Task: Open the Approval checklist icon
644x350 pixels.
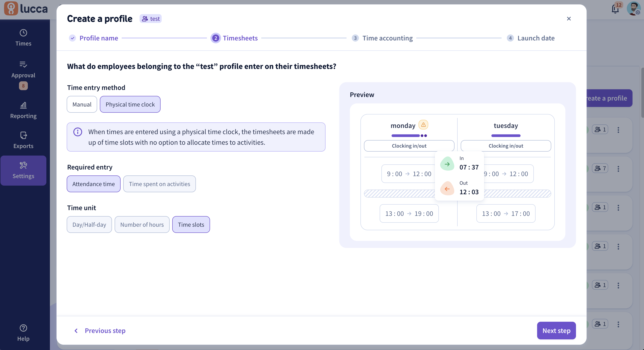Action: click(x=23, y=65)
